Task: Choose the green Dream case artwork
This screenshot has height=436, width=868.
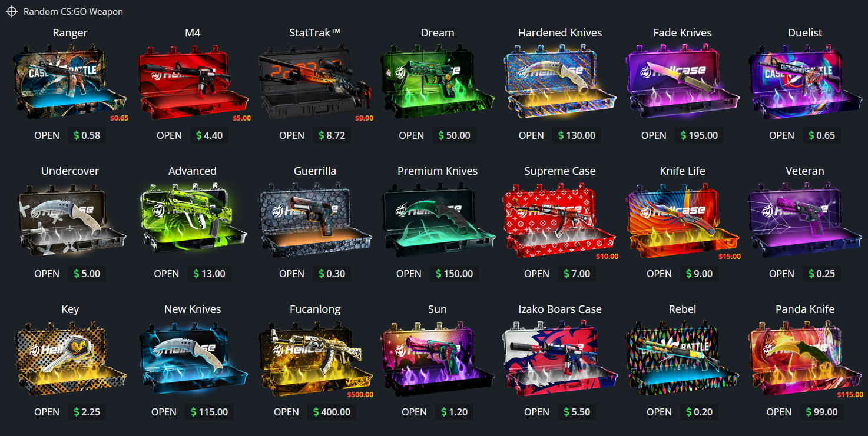Action: [438, 82]
